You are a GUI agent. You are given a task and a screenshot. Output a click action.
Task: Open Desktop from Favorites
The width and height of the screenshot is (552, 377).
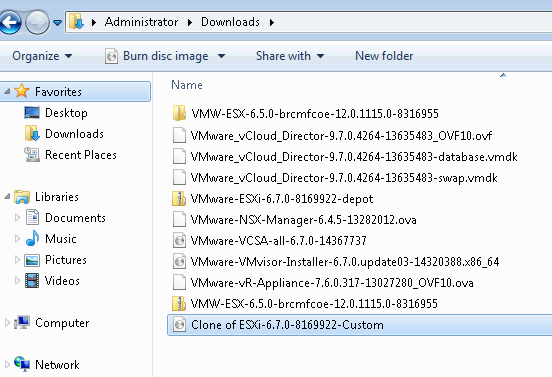click(x=66, y=113)
